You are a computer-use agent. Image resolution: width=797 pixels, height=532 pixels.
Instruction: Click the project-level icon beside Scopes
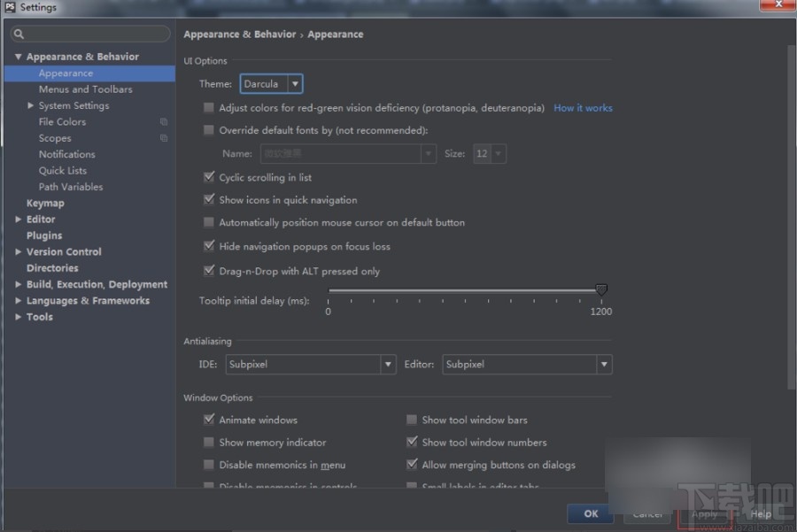coord(164,138)
